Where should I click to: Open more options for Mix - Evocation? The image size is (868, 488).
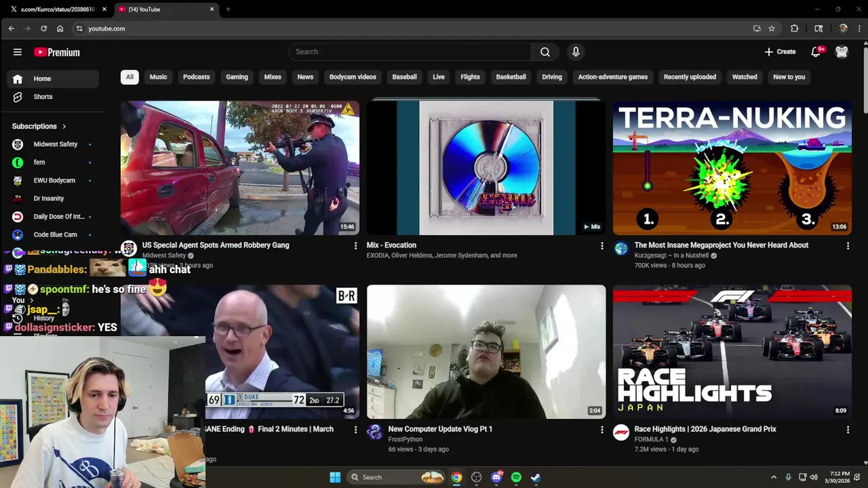601,246
